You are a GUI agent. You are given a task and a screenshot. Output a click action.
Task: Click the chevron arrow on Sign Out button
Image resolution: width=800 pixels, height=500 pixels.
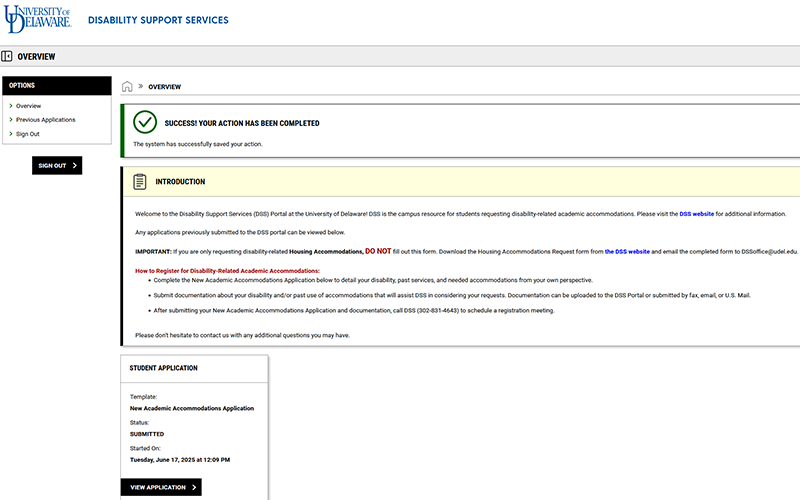pos(74,165)
